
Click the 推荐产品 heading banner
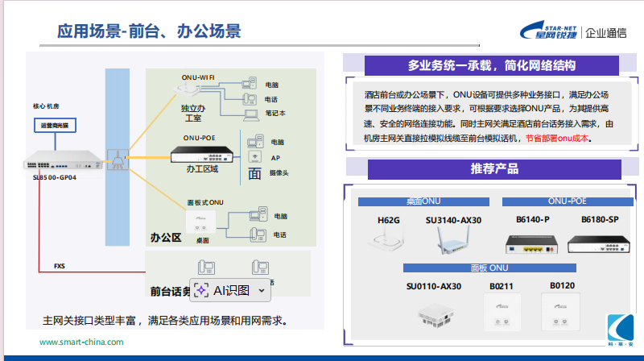click(493, 169)
